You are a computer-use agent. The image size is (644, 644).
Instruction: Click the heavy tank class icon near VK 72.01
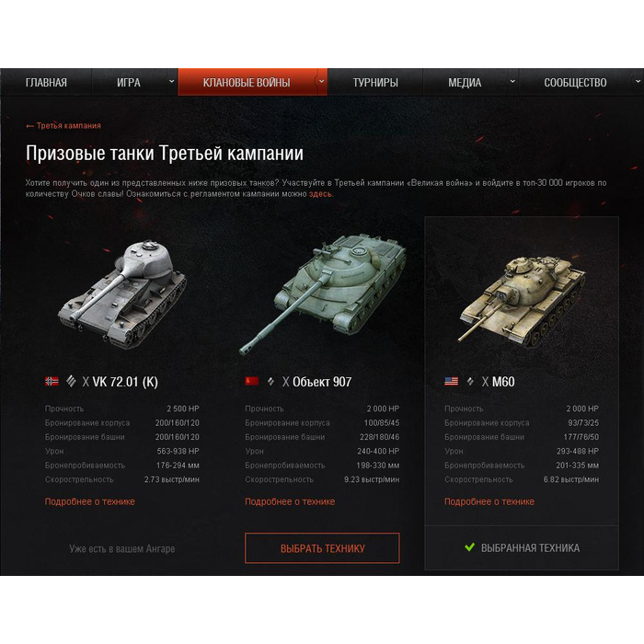pyautogui.click(x=71, y=382)
